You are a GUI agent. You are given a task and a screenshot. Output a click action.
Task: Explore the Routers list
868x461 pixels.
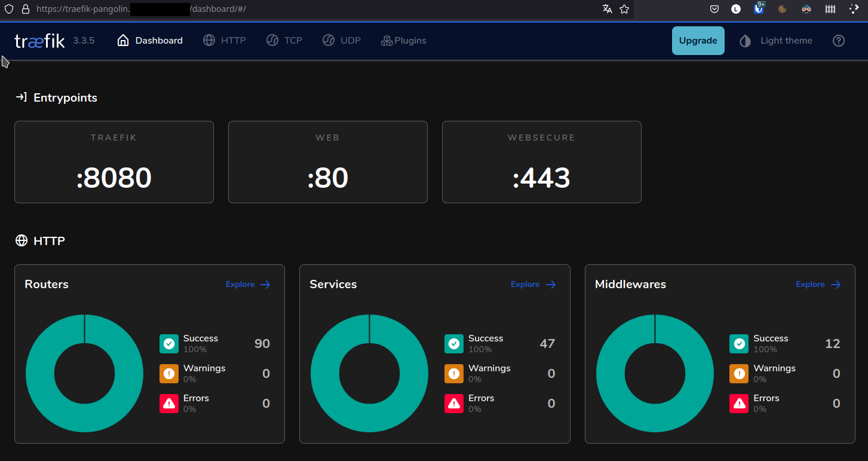point(248,284)
